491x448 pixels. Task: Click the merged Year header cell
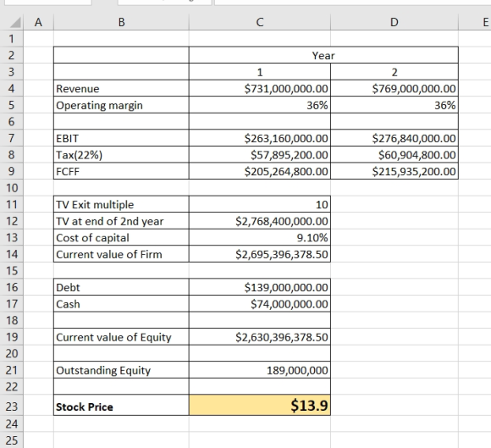[323, 55]
